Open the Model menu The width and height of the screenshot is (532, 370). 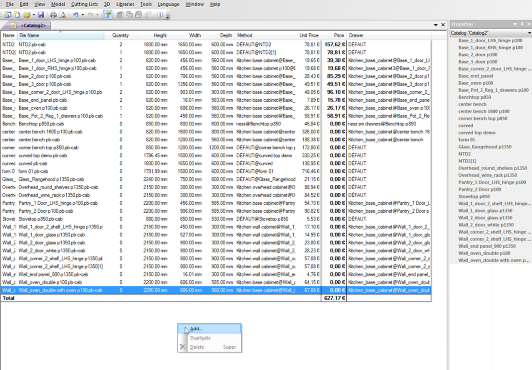pyautogui.click(x=58, y=4)
